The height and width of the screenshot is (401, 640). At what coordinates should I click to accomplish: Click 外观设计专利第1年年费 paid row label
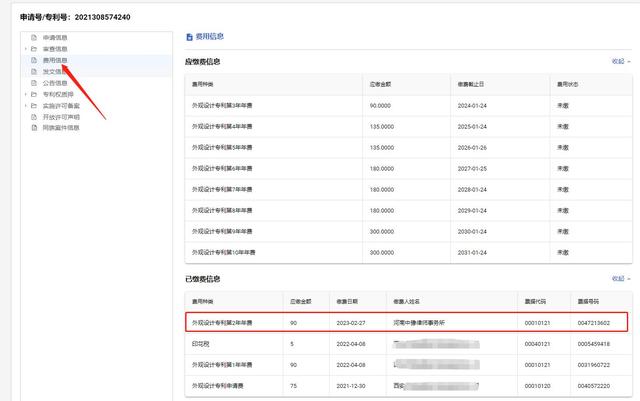222,365
